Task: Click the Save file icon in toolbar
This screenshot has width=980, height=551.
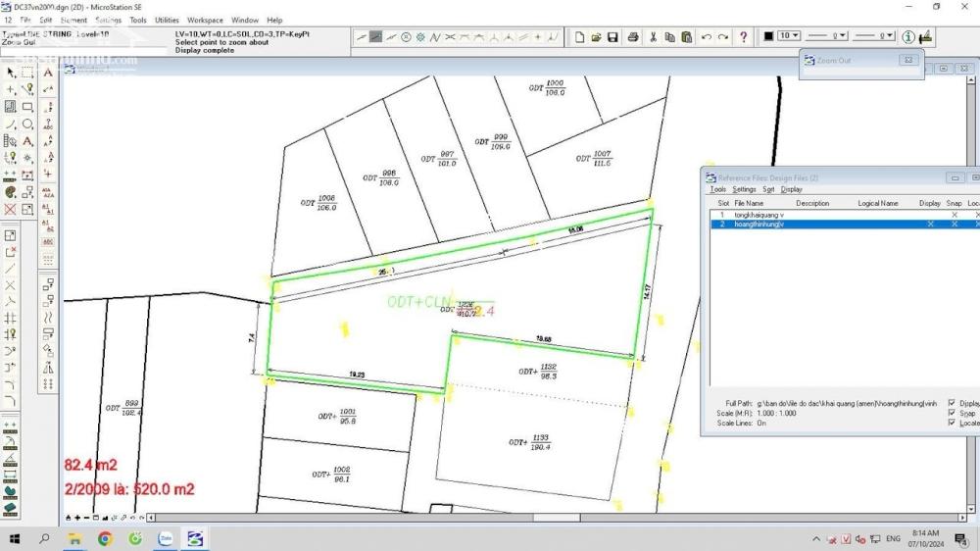Action: pyautogui.click(x=612, y=37)
